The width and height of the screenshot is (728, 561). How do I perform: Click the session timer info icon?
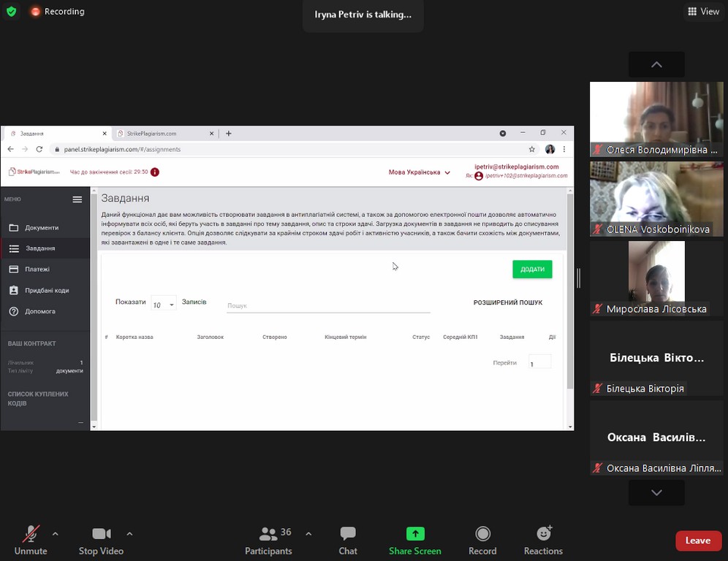pyautogui.click(x=155, y=172)
